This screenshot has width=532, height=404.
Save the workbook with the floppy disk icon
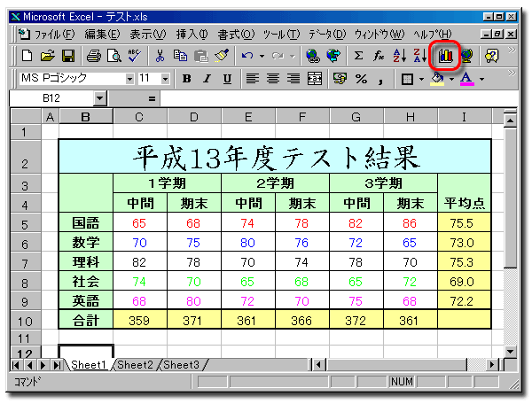[68, 56]
